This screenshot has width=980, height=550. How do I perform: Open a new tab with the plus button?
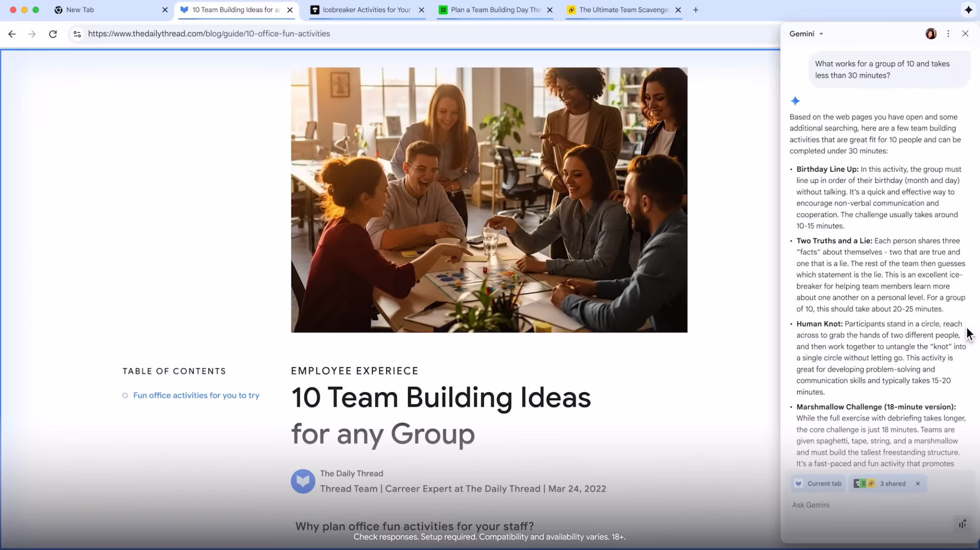click(x=695, y=10)
